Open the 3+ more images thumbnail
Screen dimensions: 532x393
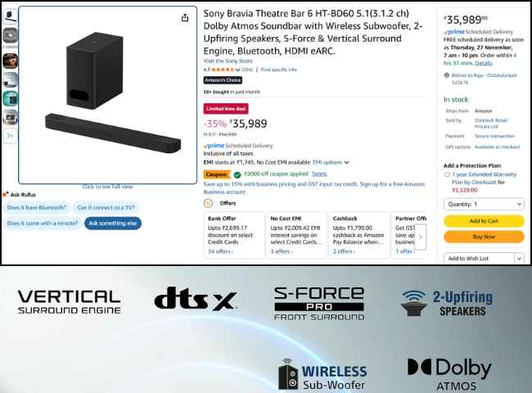[x=10, y=136]
